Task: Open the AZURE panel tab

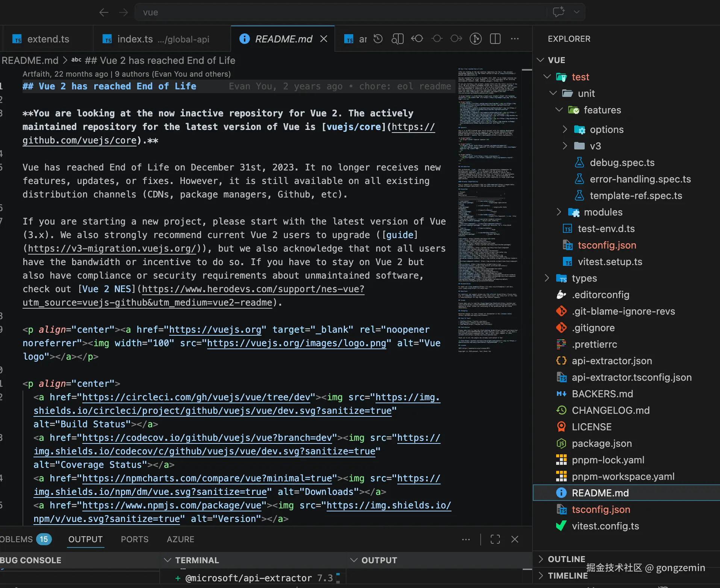Action: pyautogui.click(x=180, y=539)
